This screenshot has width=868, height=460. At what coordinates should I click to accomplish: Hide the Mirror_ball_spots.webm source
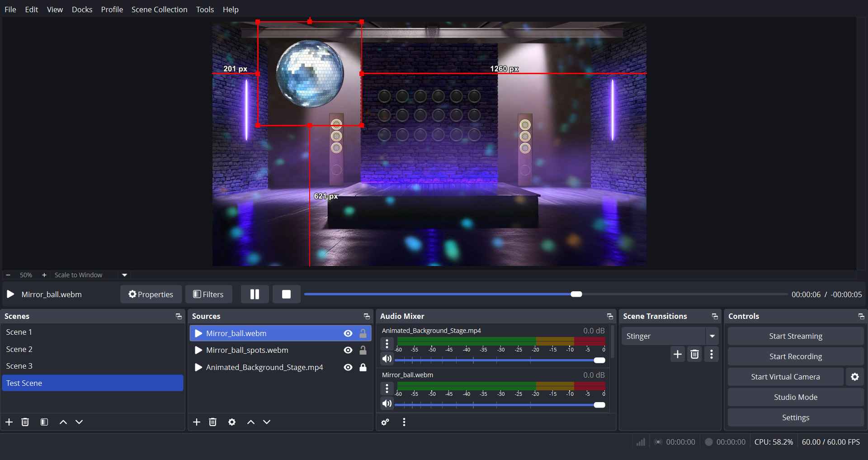348,350
